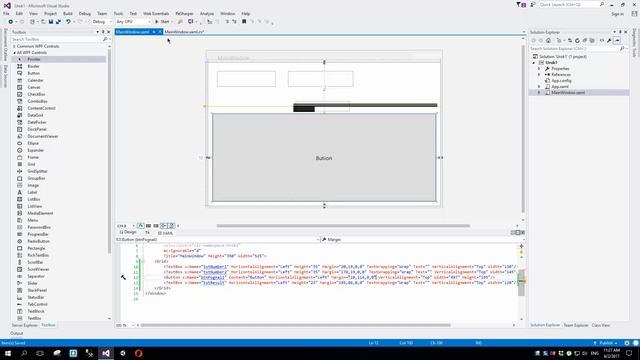640x360 pixels.
Task: Switch to MainWindow.xaml.cs tab
Action: (184, 31)
